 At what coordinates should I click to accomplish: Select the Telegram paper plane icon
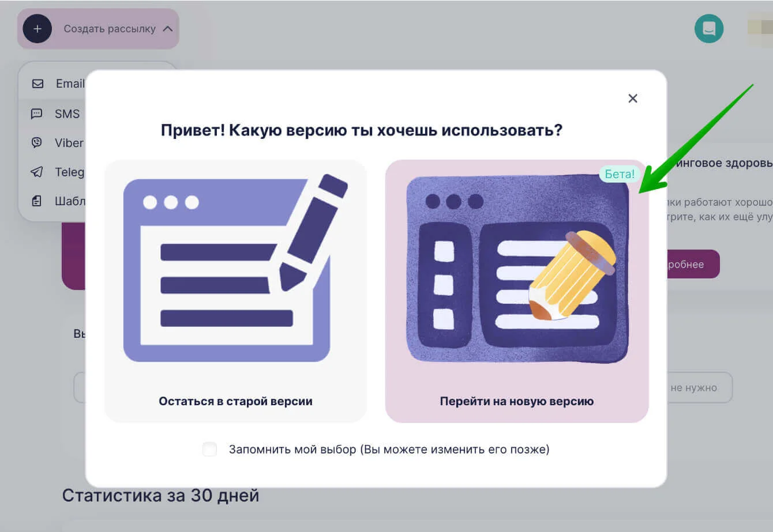36,172
